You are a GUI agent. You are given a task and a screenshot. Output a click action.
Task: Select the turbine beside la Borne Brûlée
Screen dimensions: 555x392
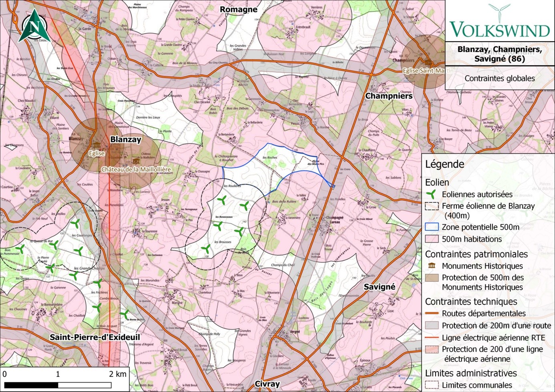tap(125, 314)
